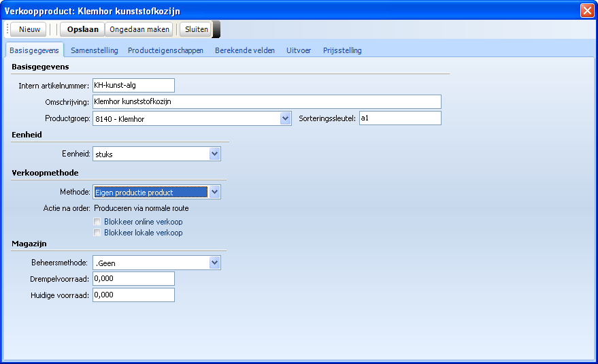
Task: Save the product with Opslaan
Action: pos(82,29)
